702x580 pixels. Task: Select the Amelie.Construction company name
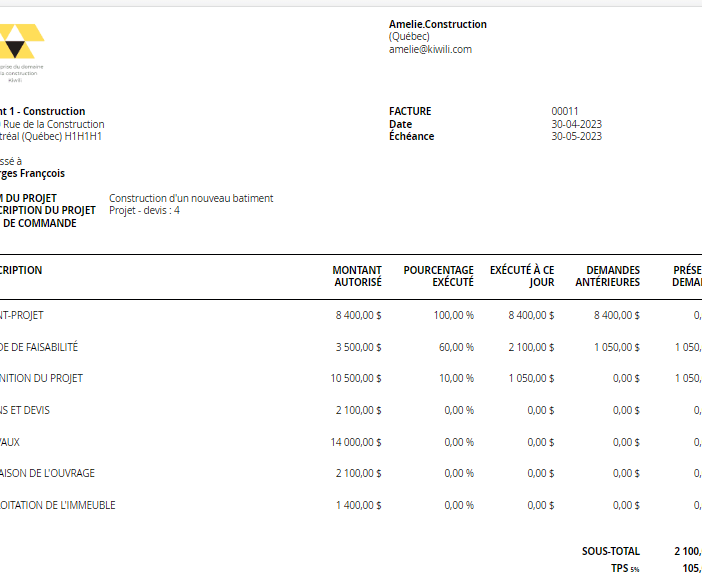437,24
